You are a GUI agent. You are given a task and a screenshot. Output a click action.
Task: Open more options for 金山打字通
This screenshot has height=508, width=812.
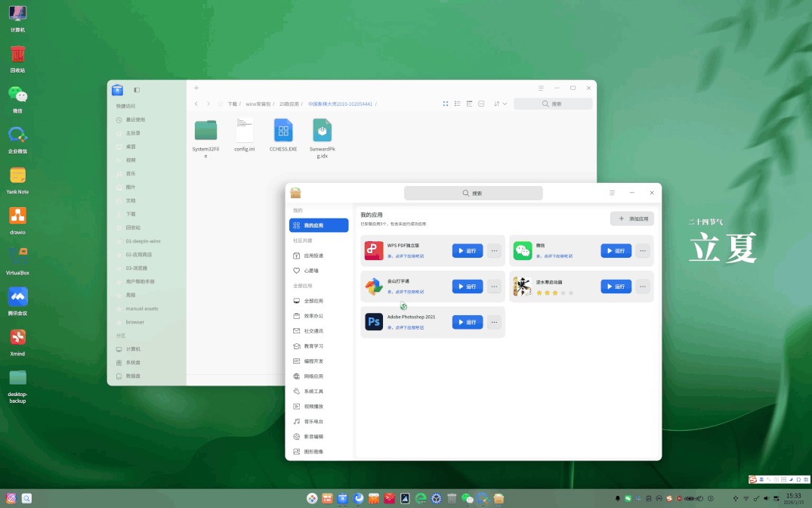pyautogui.click(x=494, y=287)
